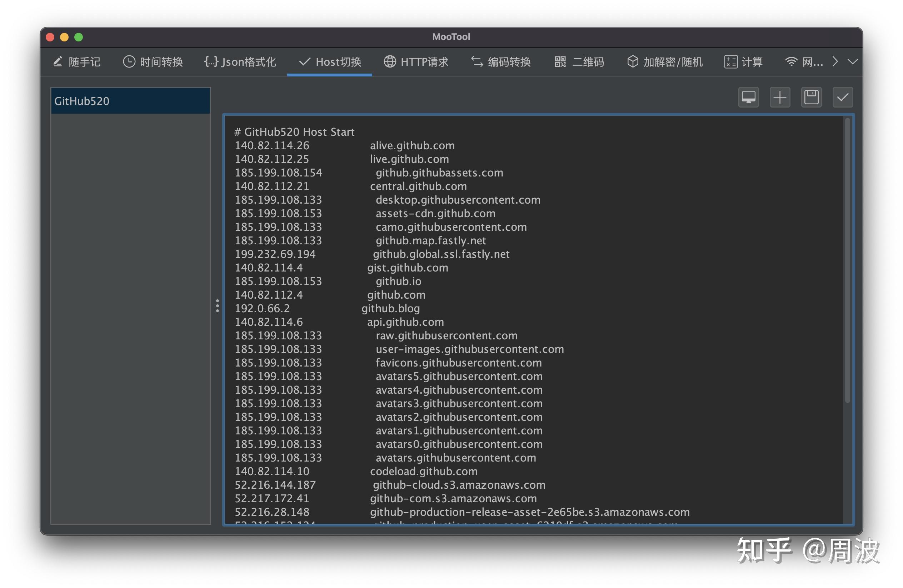Open the 二维码 QR code tool
The image size is (903, 588).
click(x=578, y=62)
